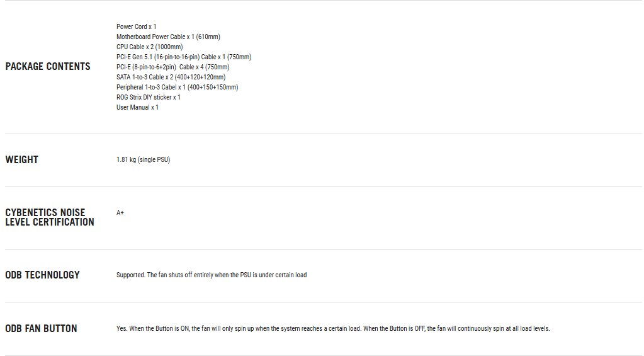Click the Peripheral 1-to-3 cable line
Screen dimensions: 644x356
(177, 87)
